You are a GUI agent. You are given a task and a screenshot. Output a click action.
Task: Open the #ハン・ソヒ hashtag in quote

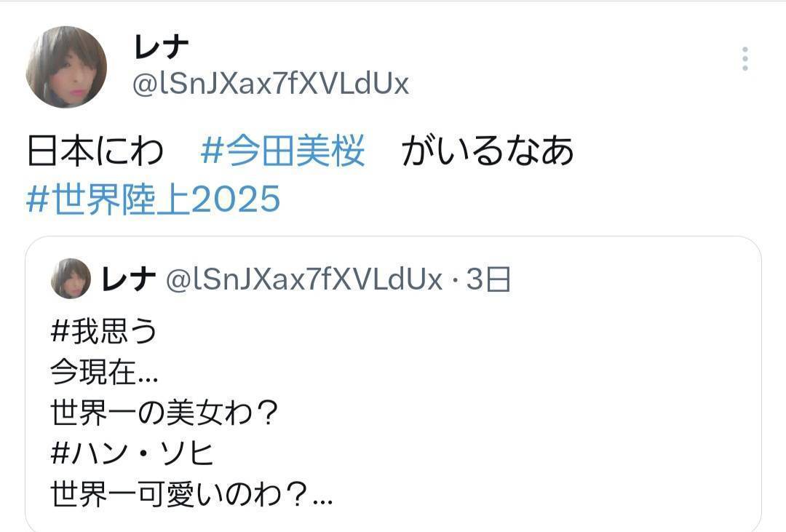pos(132,454)
